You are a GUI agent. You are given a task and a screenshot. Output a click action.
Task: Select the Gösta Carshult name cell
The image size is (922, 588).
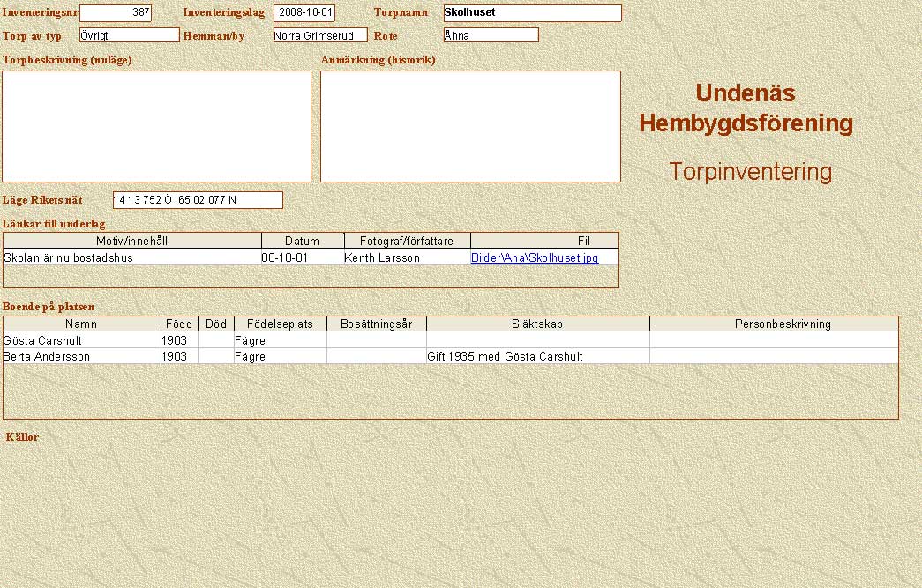click(81, 340)
